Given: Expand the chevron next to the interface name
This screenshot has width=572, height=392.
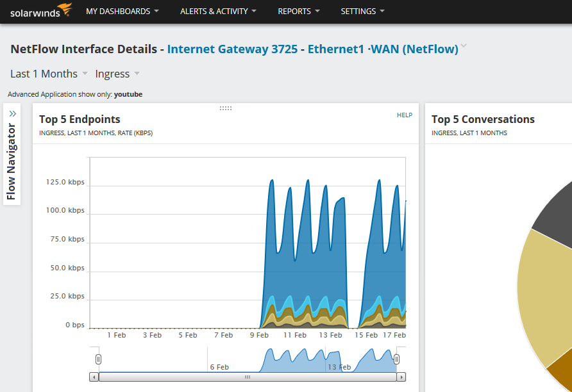Looking at the screenshot, I should (464, 47).
